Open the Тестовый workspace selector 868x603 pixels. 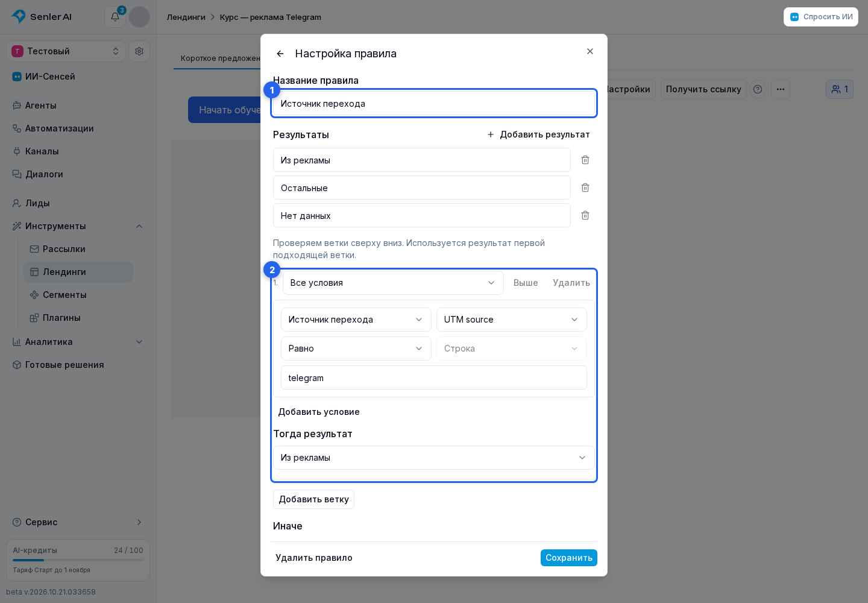[66, 51]
